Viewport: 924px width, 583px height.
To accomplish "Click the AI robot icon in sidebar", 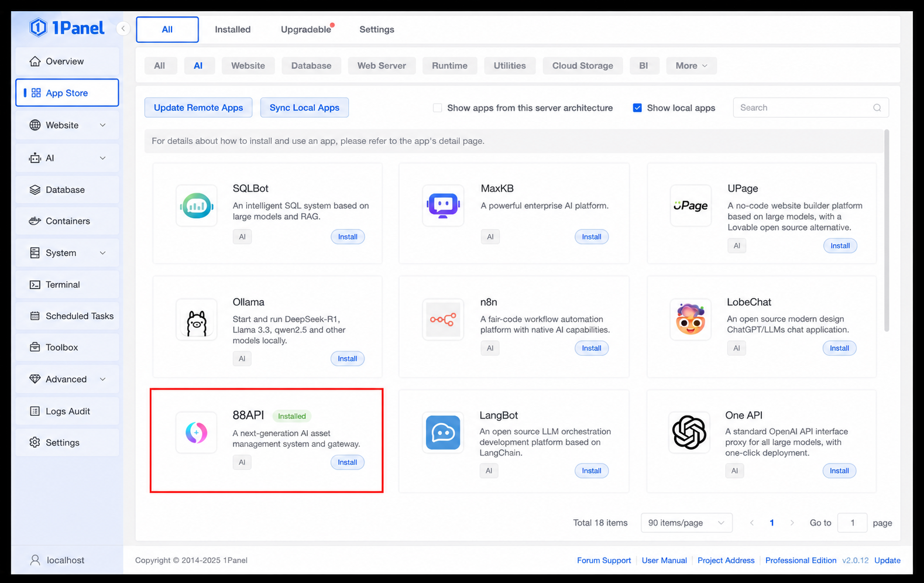I will (x=35, y=158).
